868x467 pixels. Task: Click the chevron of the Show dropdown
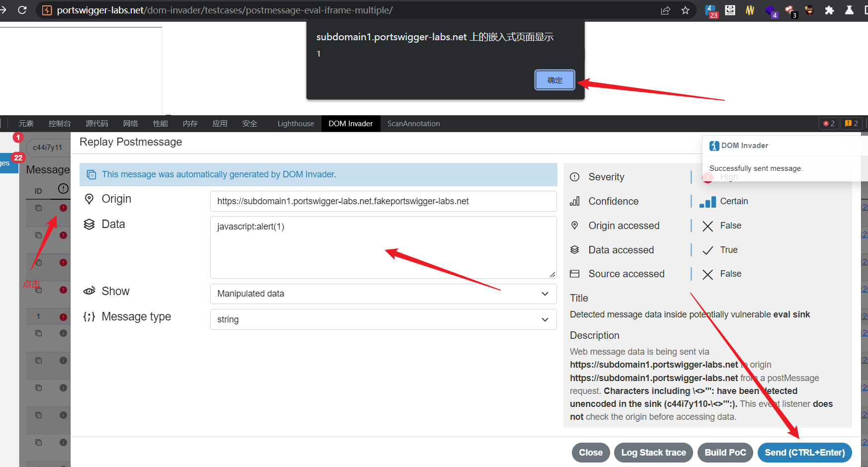click(x=545, y=294)
